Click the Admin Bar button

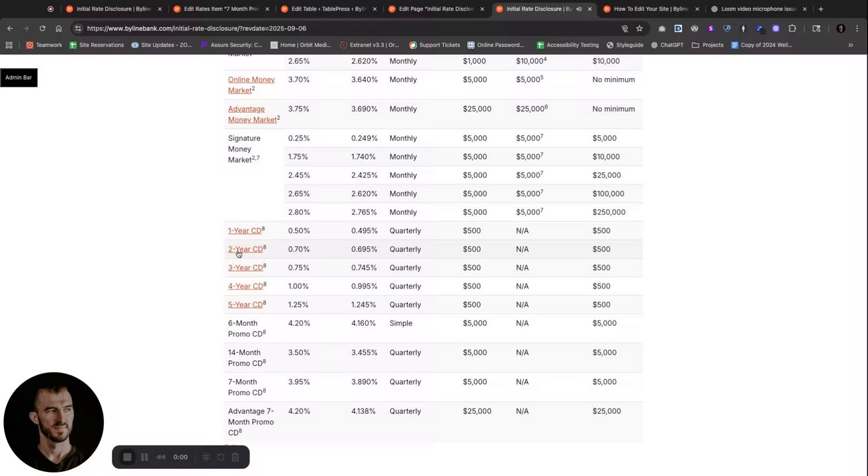[x=19, y=77]
